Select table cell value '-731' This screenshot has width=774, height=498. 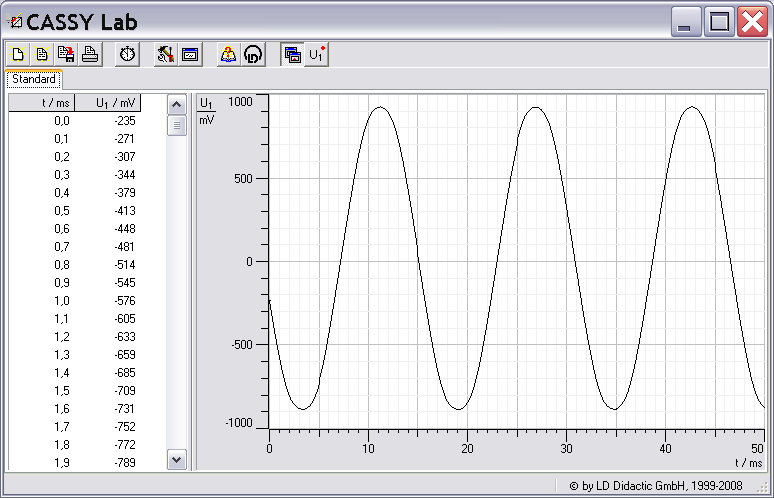pos(124,409)
